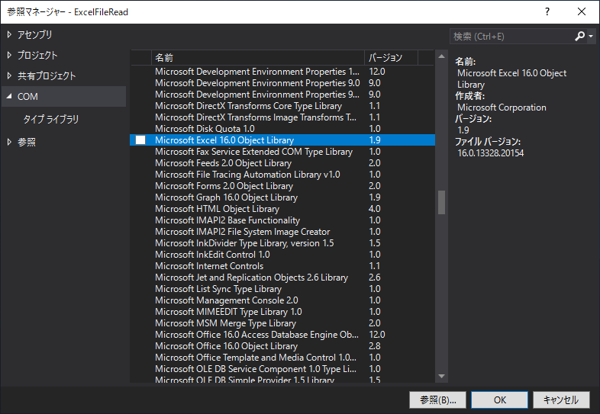Click the file version 16.0.13328.20154 text
This screenshot has height=414, width=600.
click(491, 153)
